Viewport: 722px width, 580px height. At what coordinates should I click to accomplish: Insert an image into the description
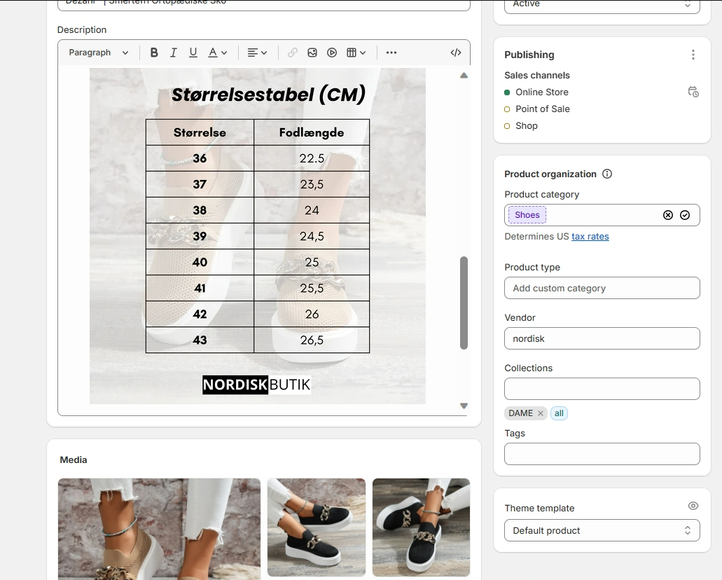click(x=312, y=52)
